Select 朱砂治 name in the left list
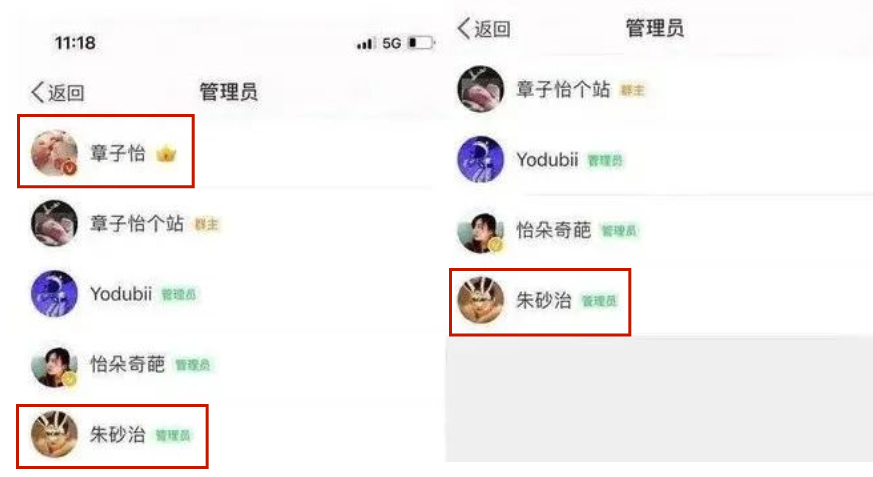This screenshot has width=873, height=477. pos(117,435)
